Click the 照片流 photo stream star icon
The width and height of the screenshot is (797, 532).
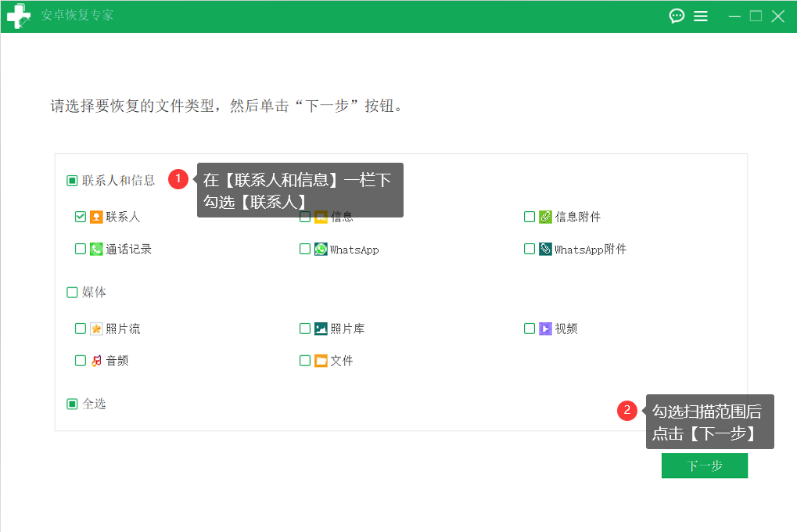click(95, 329)
